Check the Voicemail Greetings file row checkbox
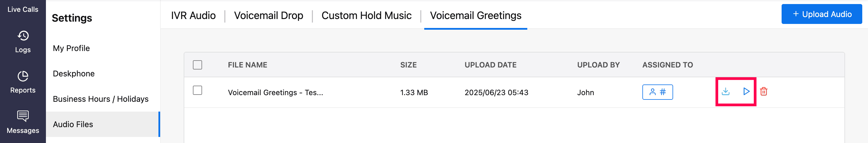 coord(197,90)
